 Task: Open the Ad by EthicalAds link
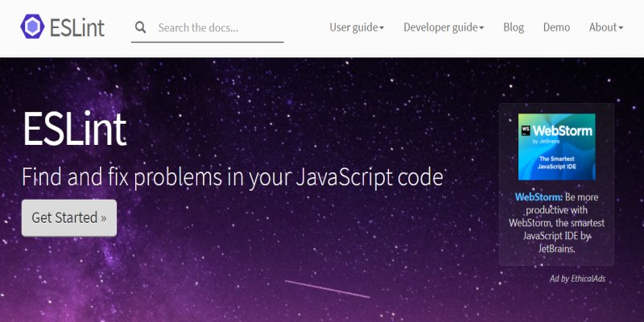(x=577, y=279)
